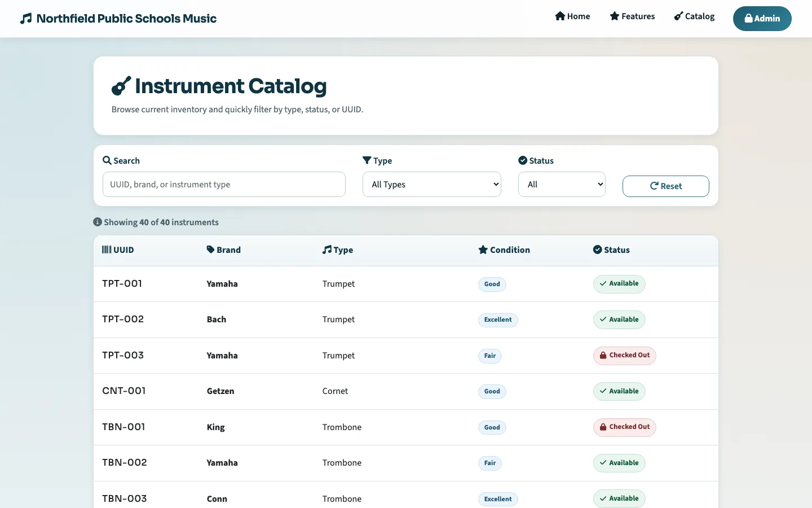Click the check circle icon in Status header
The image size is (812, 508).
(598, 249)
